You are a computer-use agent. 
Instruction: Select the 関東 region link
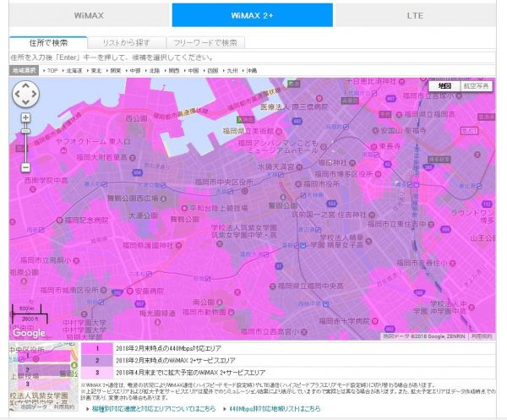tap(116, 70)
